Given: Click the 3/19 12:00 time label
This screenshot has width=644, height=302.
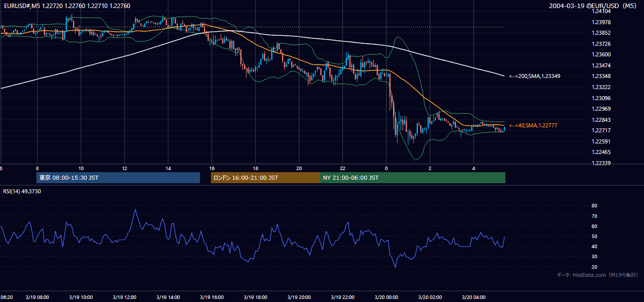Looking at the screenshot, I should (x=124, y=297).
